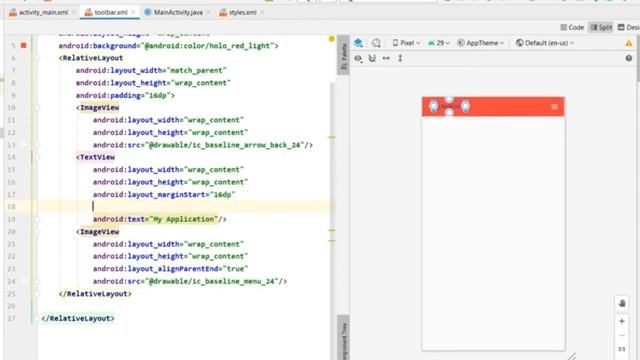The height and width of the screenshot is (360, 640).
Task: Close the MainActivity.java tab
Action: coord(208,12)
